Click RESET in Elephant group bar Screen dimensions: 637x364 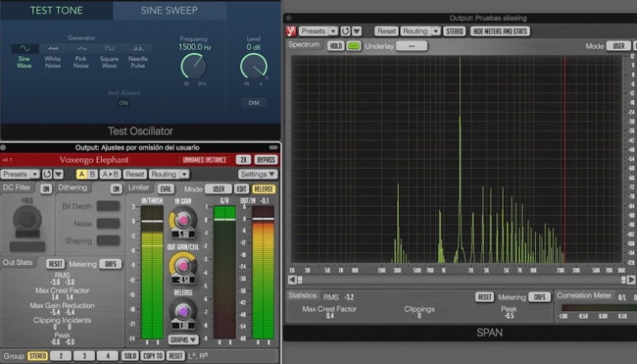click(x=176, y=356)
